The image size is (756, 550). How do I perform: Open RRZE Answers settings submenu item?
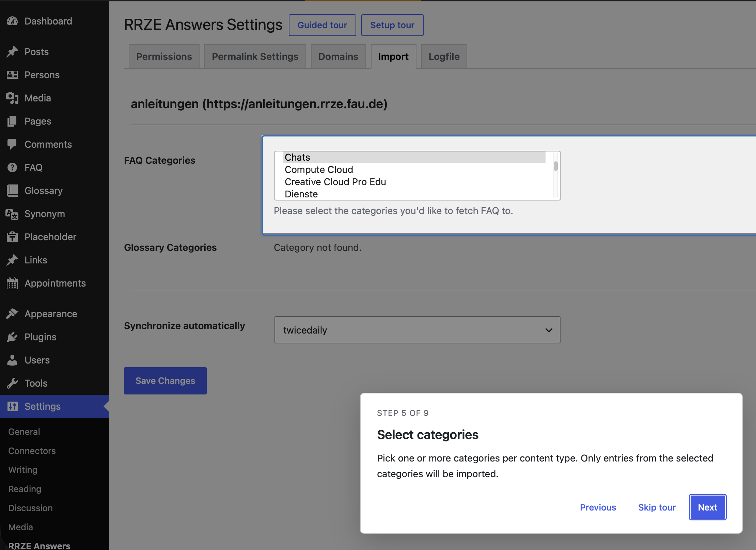39,545
